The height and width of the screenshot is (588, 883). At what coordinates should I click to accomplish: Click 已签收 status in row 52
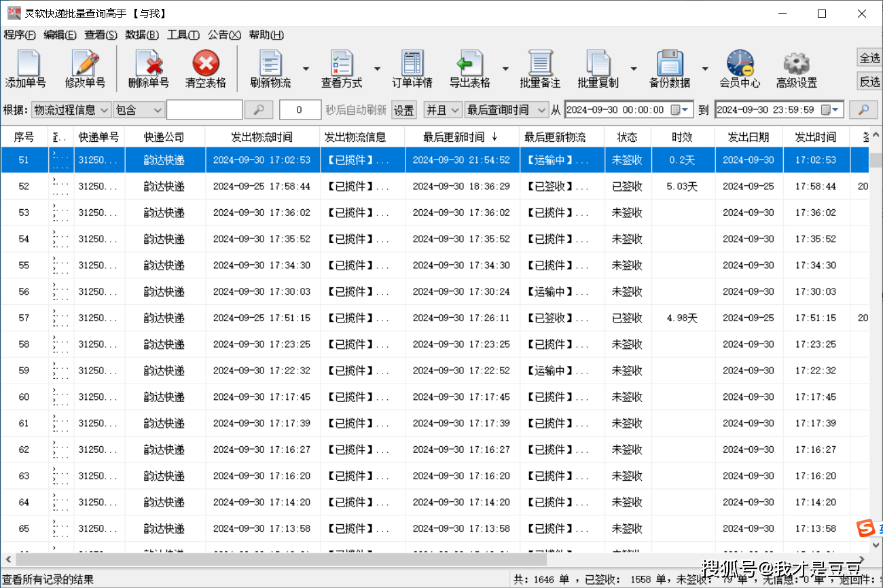coord(627,187)
